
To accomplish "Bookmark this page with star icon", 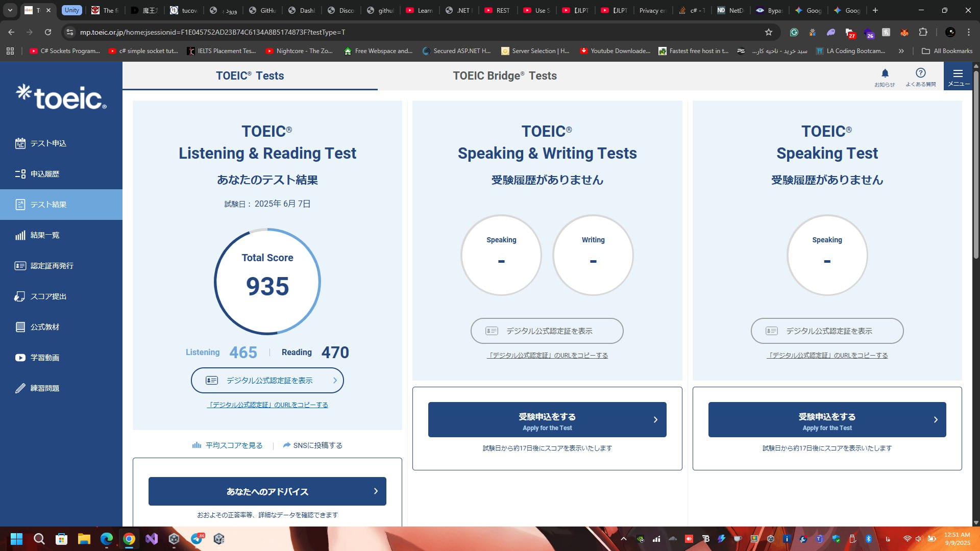I will pyautogui.click(x=768, y=32).
